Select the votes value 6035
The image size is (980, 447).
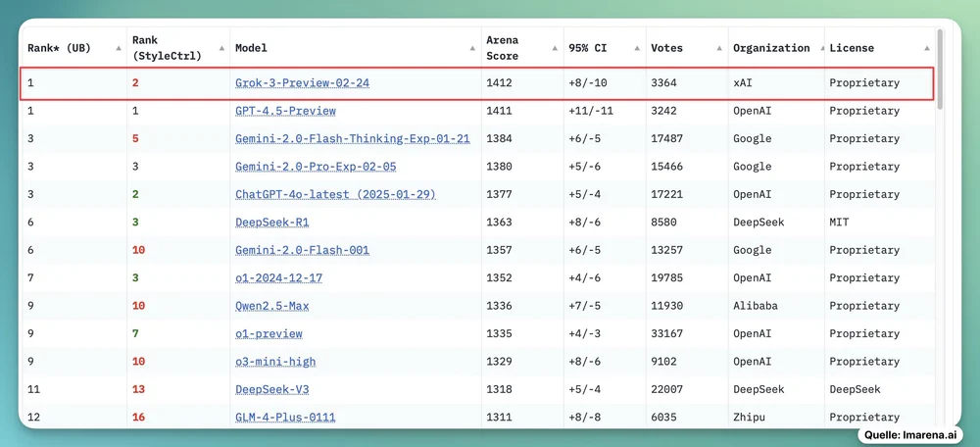pos(663,417)
